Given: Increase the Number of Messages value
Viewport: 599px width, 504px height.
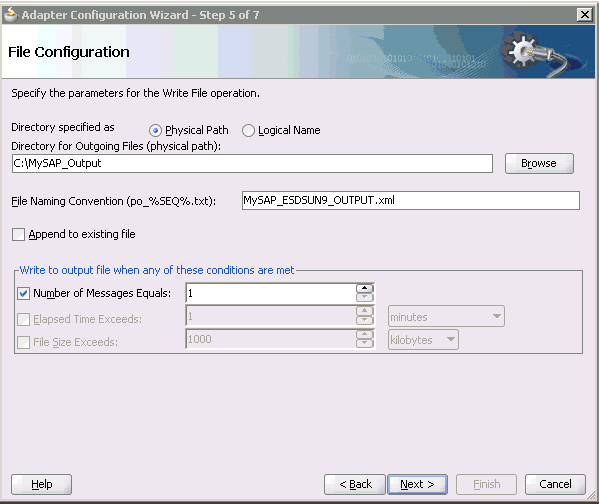Looking at the screenshot, I should [364, 288].
